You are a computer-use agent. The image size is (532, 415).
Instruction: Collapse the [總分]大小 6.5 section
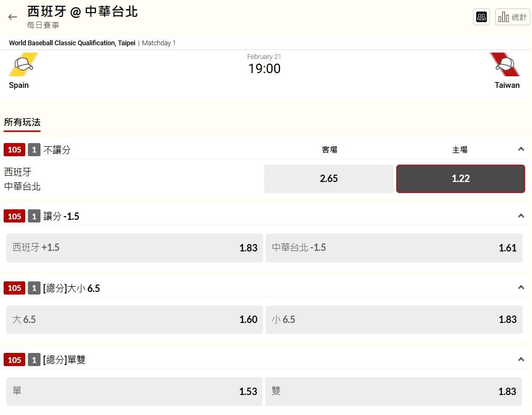pyautogui.click(x=521, y=288)
